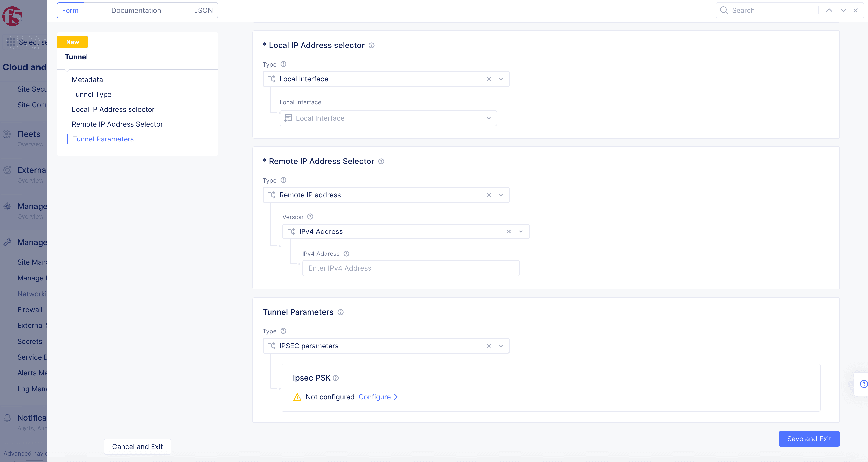Jump to Tunnel Type section in sidebar
This screenshot has height=462, width=868.
click(91, 94)
